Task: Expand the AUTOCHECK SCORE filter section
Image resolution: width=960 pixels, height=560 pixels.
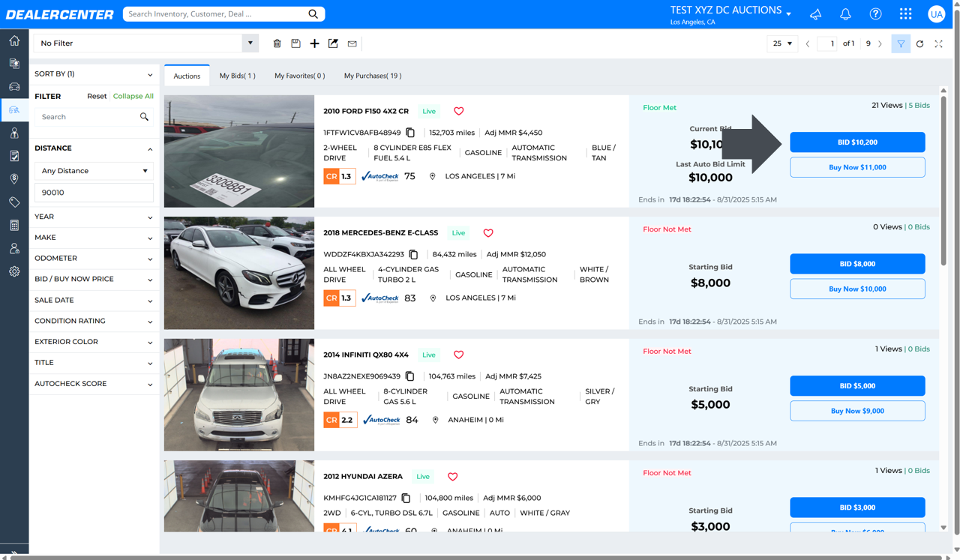Action: (94, 384)
